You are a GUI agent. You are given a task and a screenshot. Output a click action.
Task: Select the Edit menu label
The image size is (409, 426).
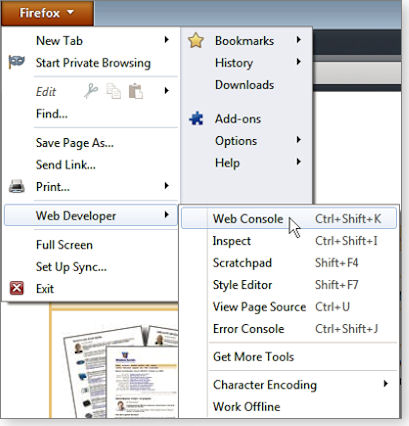46,92
